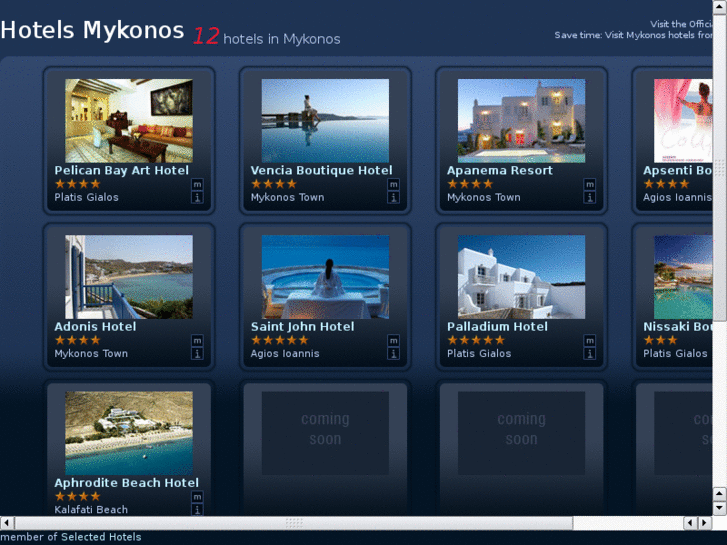Click the Saint John Hotel title
Viewport: 727px width, 545px height.
click(x=302, y=327)
